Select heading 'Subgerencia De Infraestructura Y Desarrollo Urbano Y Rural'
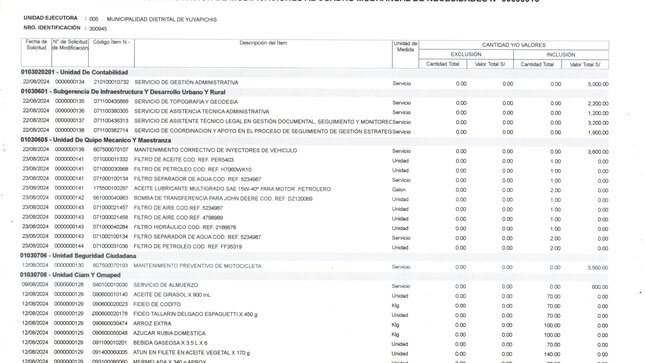The image size is (645, 363). 139,92
